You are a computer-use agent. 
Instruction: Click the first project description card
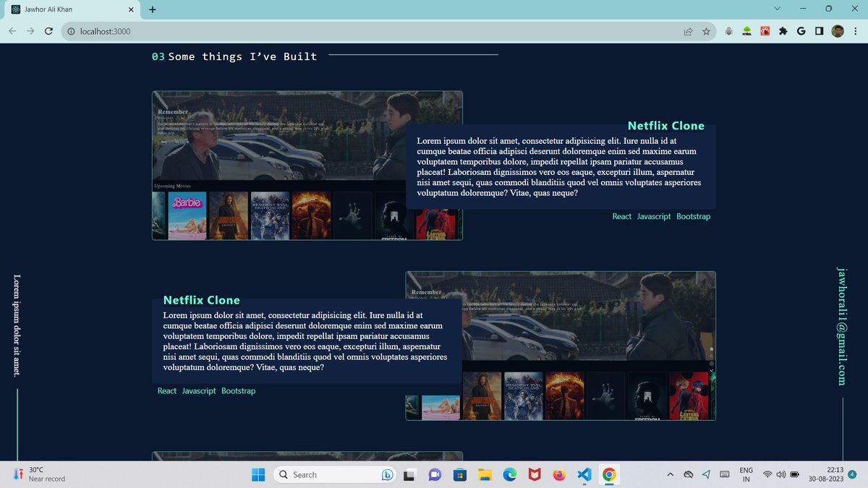coord(561,167)
